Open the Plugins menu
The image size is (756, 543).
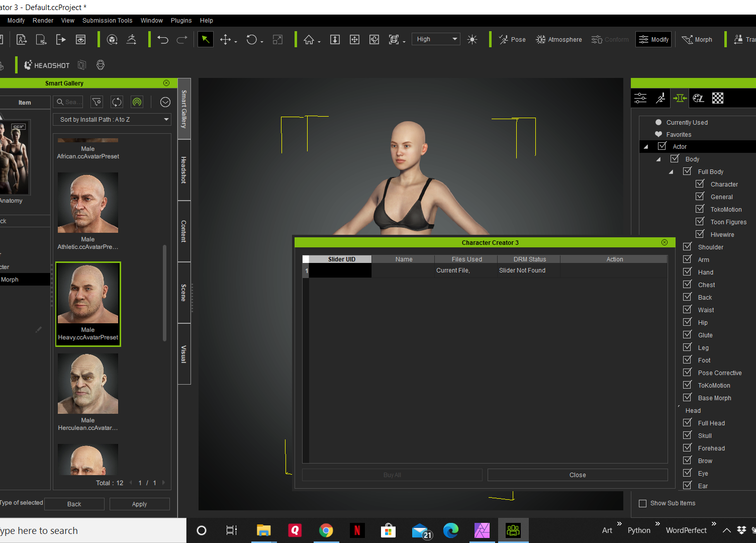click(181, 21)
